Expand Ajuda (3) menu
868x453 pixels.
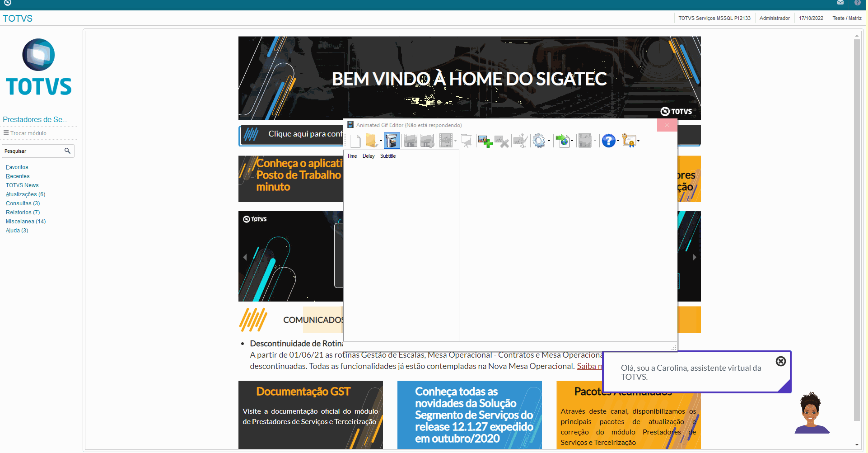tap(17, 231)
